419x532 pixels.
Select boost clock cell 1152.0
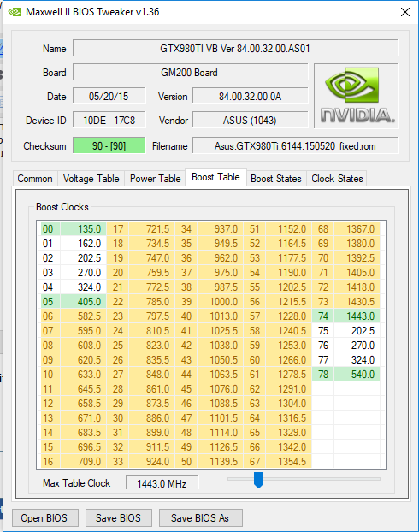(289, 229)
